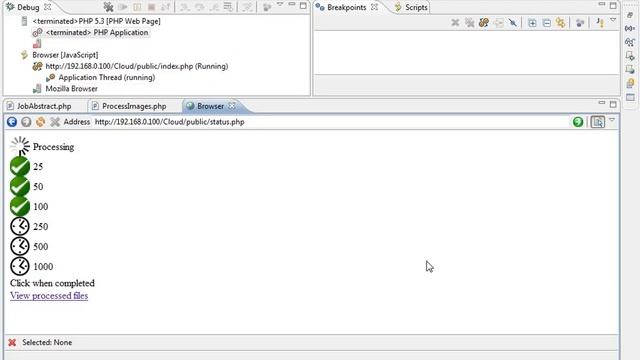Click the Resume icon in Debug toolbar

click(122, 7)
